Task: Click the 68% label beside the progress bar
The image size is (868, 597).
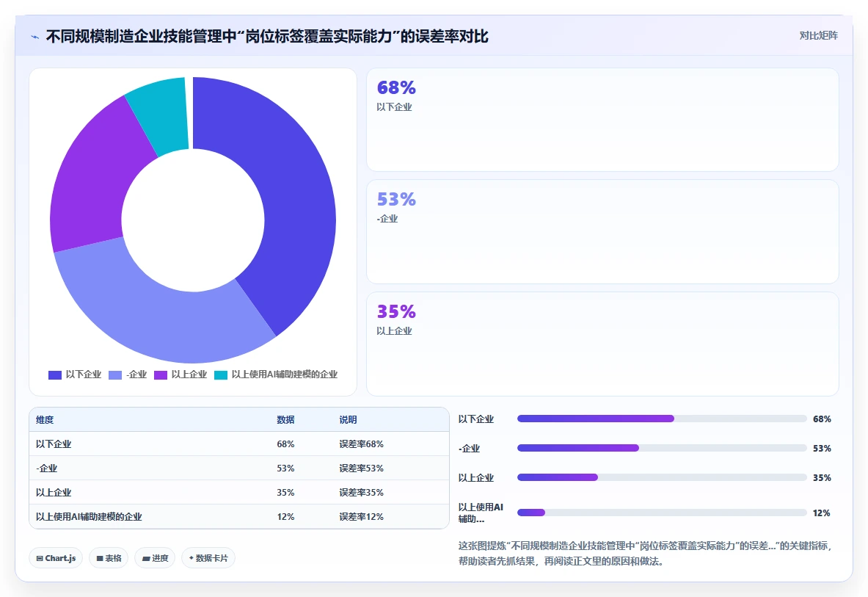Action: 822,419
